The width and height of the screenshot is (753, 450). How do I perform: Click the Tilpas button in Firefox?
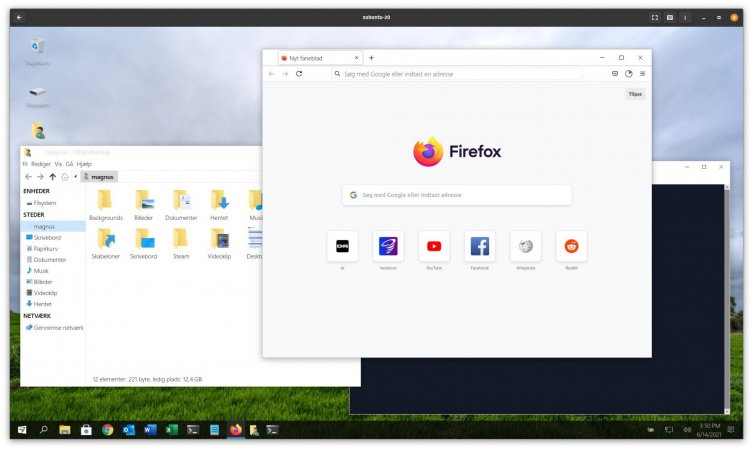click(635, 94)
